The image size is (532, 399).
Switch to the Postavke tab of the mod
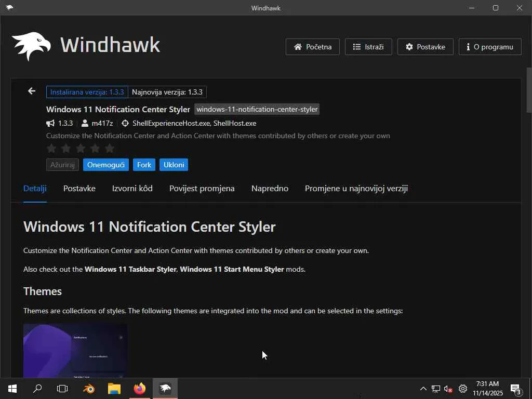pos(79,188)
